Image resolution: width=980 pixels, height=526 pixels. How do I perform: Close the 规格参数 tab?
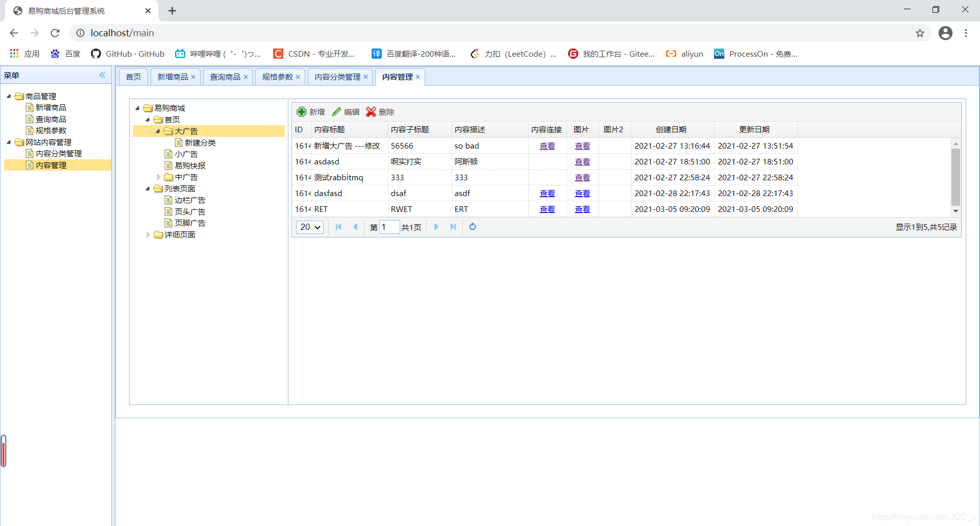[x=298, y=77]
